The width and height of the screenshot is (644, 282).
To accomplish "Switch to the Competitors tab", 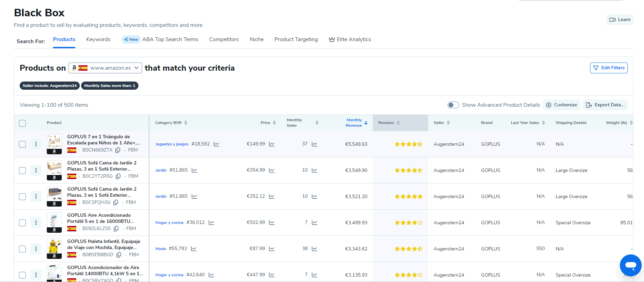I will pyautogui.click(x=224, y=39).
